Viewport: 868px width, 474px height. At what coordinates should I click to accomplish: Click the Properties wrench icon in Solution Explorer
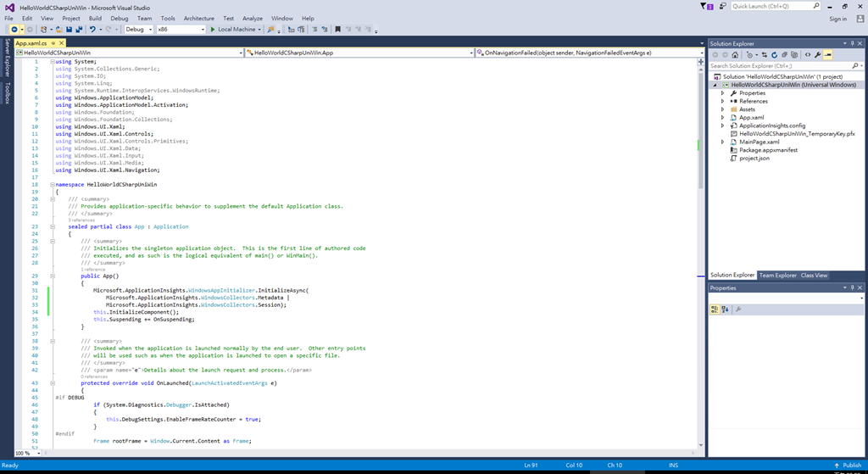tap(818, 55)
